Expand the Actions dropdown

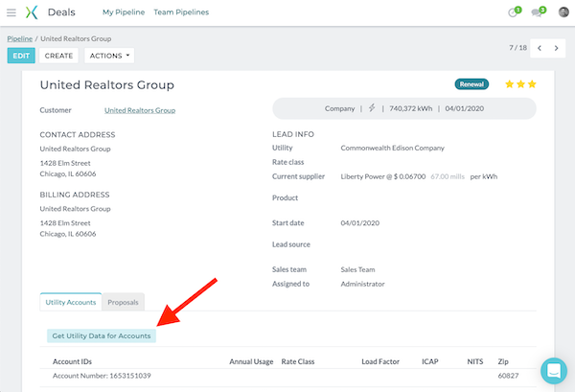pyautogui.click(x=109, y=56)
